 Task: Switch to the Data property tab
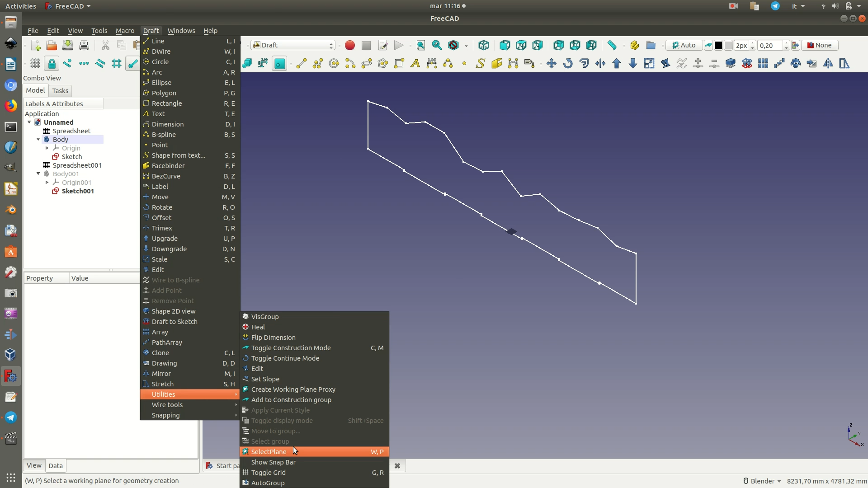point(56,466)
